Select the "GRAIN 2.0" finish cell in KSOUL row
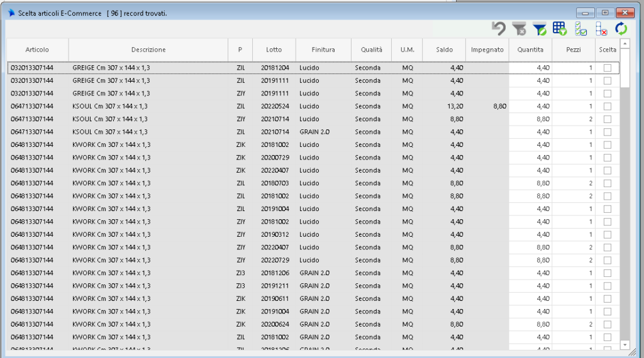Image resolution: width=644 pixels, height=358 pixels. [x=323, y=132]
